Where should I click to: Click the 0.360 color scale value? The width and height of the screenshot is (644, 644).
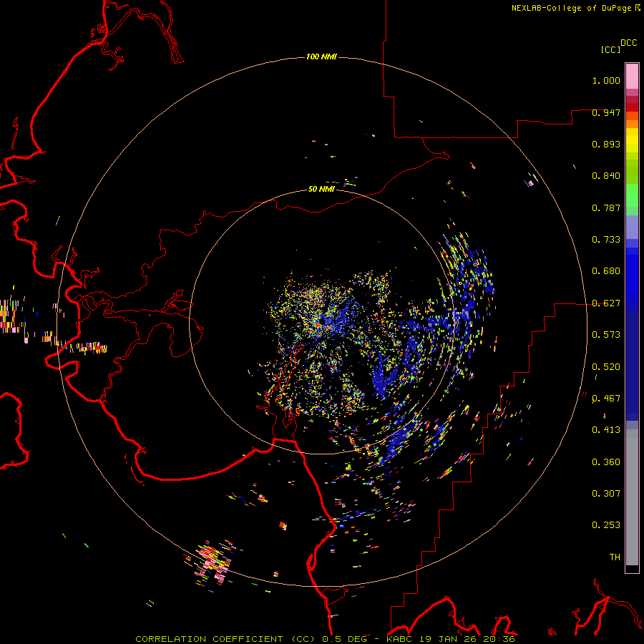tap(606, 462)
